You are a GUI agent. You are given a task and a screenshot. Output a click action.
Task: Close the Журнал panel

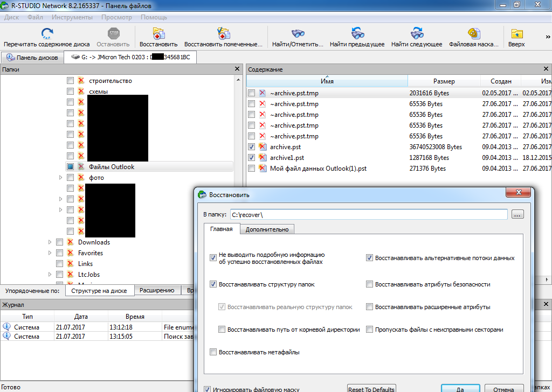click(x=546, y=304)
